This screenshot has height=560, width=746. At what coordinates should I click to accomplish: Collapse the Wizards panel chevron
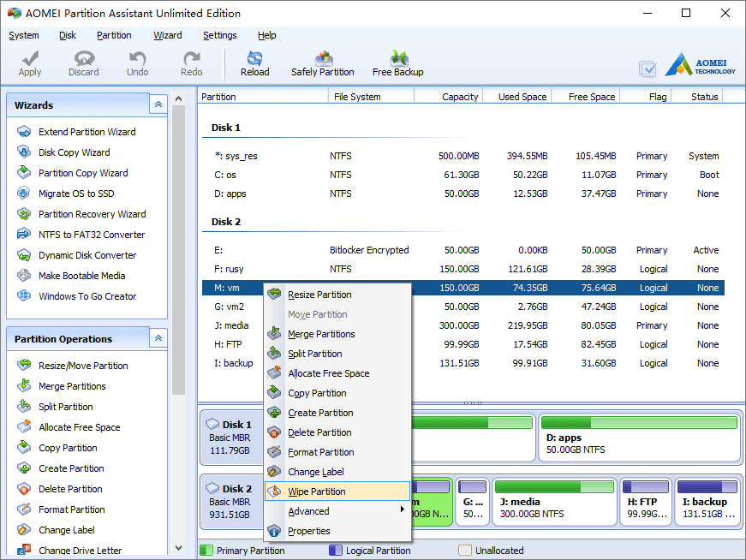tap(158, 104)
